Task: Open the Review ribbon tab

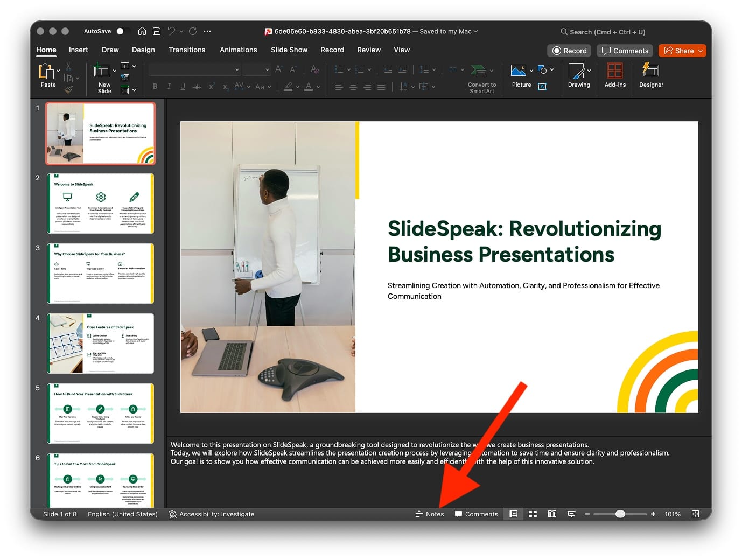Action: coord(368,50)
